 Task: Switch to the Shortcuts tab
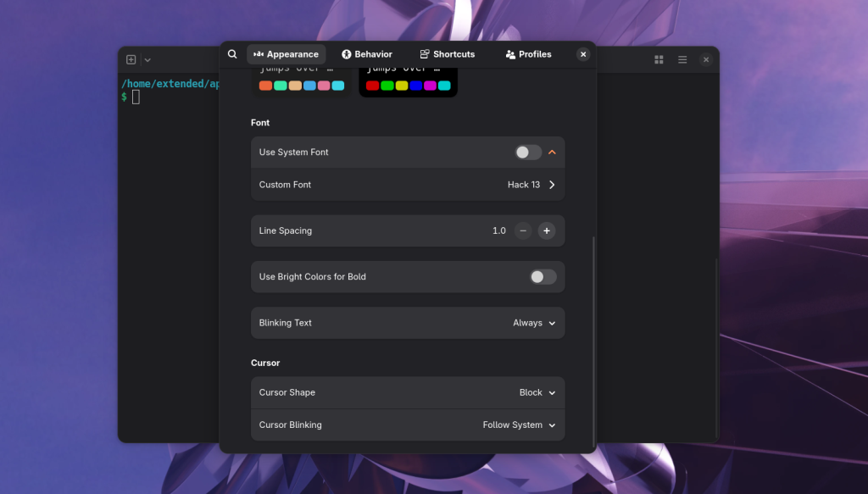click(x=448, y=54)
